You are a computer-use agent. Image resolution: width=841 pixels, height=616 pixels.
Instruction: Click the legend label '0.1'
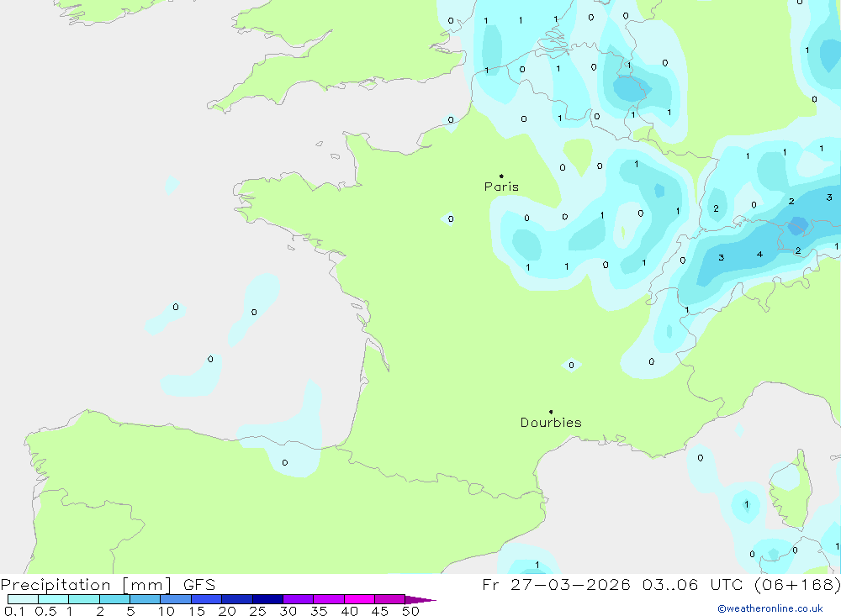tap(14, 611)
